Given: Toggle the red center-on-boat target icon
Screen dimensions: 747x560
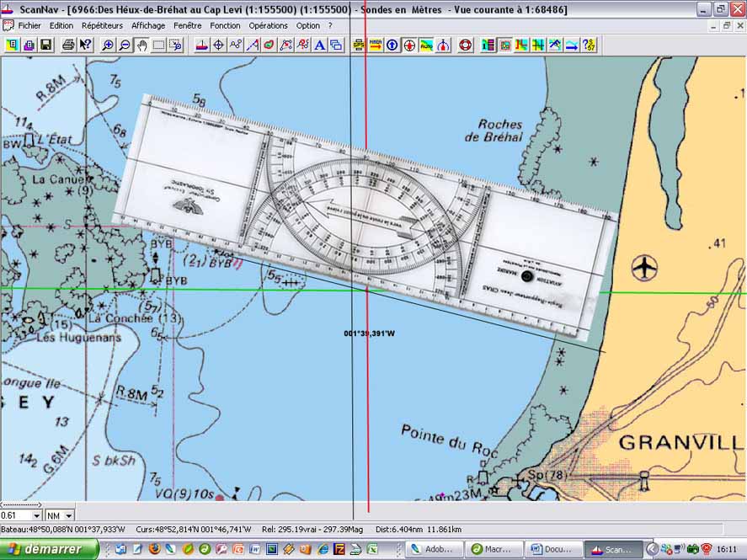Looking at the screenshot, I should click(409, 45).
